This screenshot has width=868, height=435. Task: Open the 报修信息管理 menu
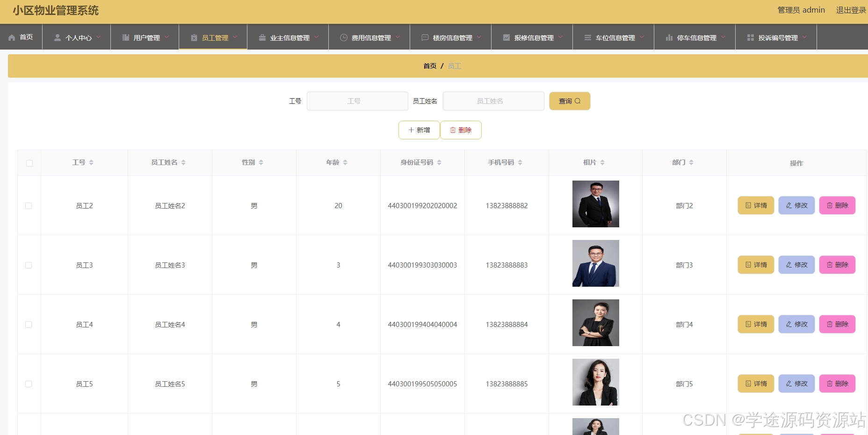pyautogui.click(x=532, y=37)
